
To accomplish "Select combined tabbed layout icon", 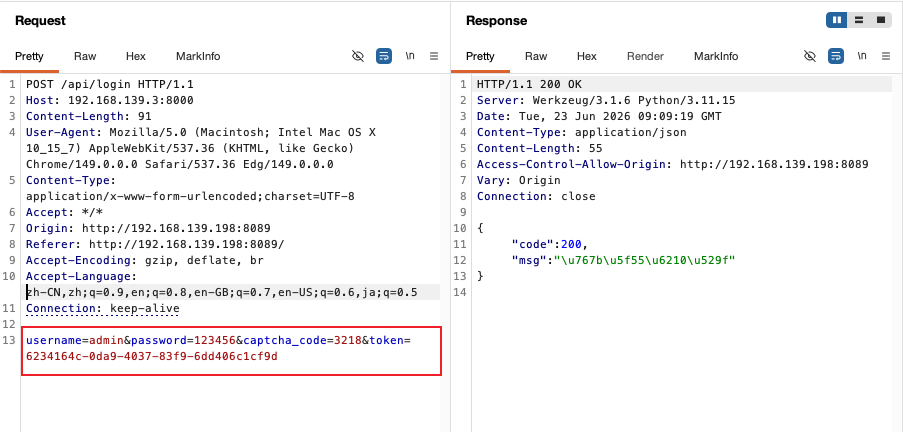I will coord(881,20).
